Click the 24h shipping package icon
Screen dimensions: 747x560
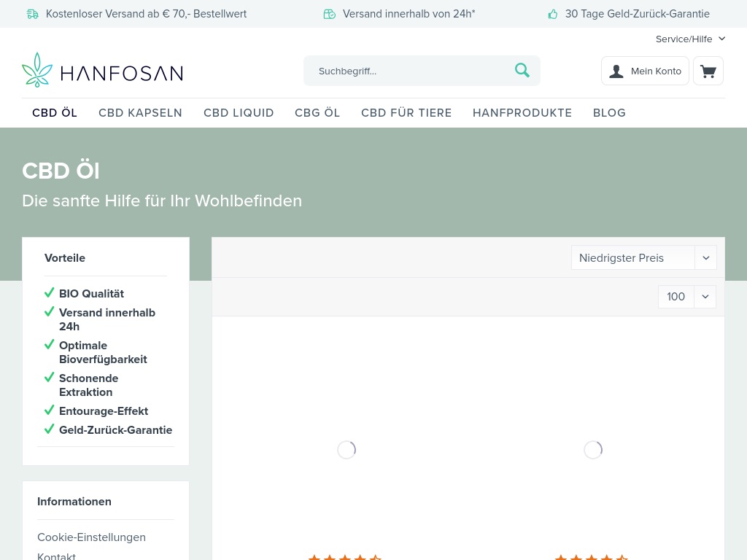click(x=330, y=14)
